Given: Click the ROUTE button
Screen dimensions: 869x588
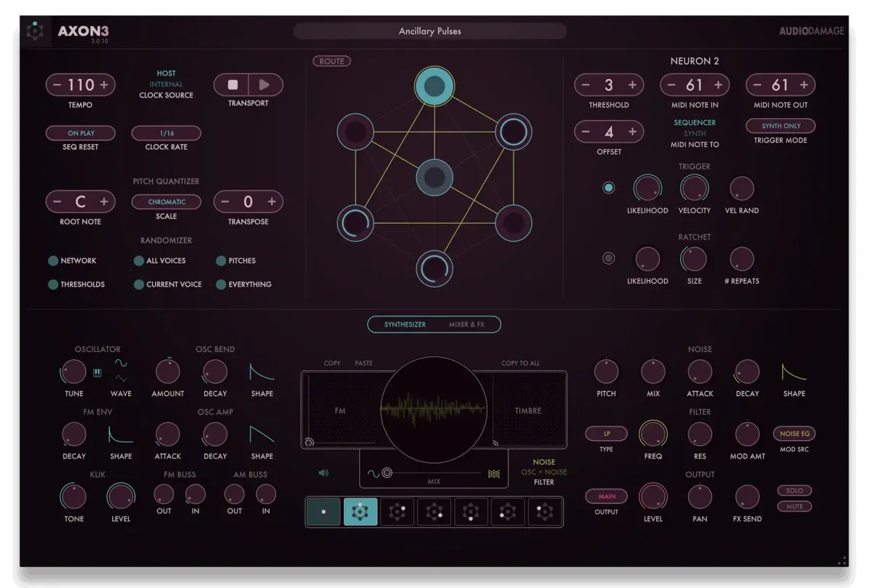Looking at the screenshot, I should click(x=332, y=62).
